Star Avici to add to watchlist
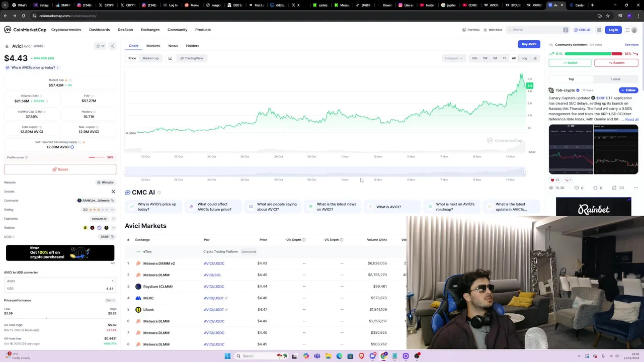The height and width of the screenshot is (362, 644). tap(100, 46)
